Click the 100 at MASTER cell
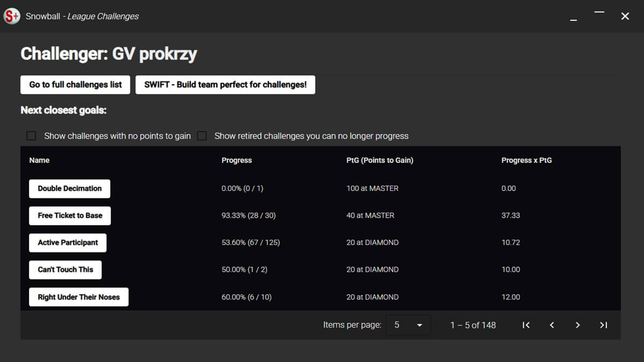The height and width of the screenshot is (362, 644). pyautogui.click(x=372, y=189)
